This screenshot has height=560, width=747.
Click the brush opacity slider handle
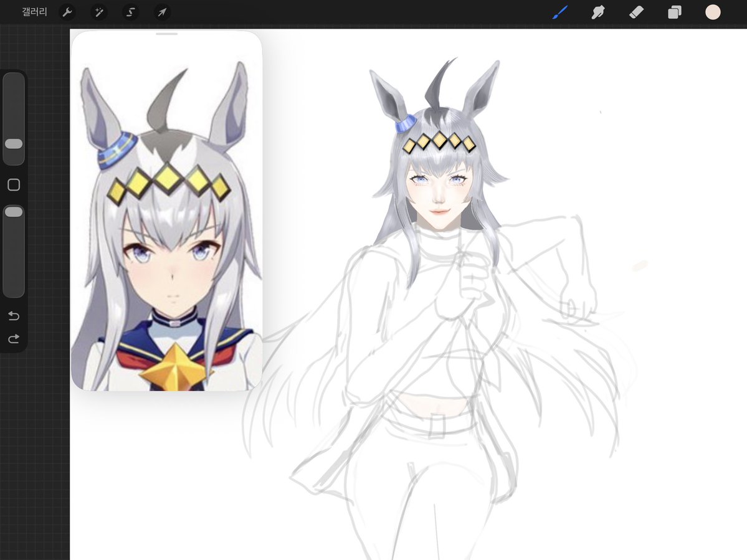point(14,212)
